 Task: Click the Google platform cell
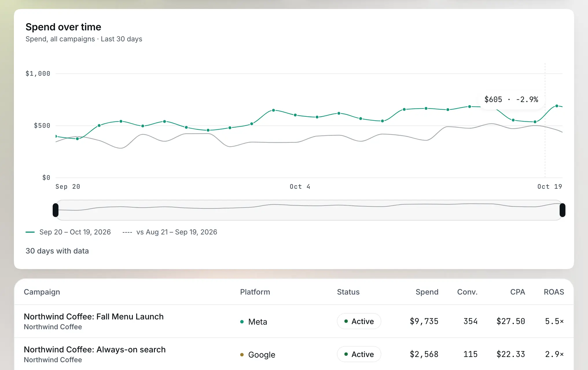pos(258,355)
